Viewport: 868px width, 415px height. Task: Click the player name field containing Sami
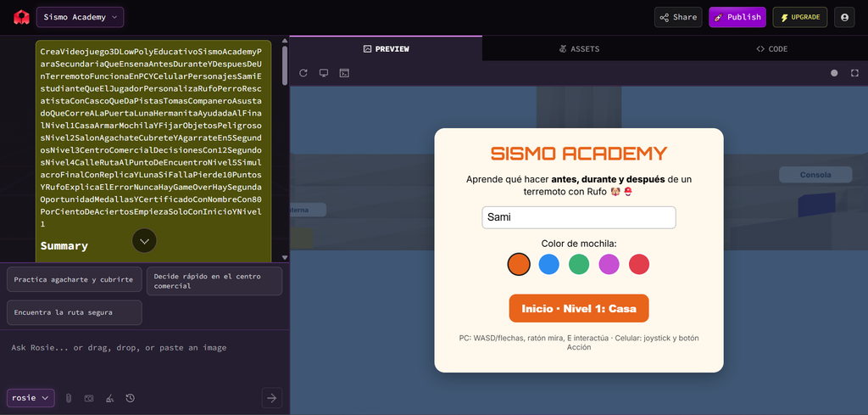[x=578, y=218]
